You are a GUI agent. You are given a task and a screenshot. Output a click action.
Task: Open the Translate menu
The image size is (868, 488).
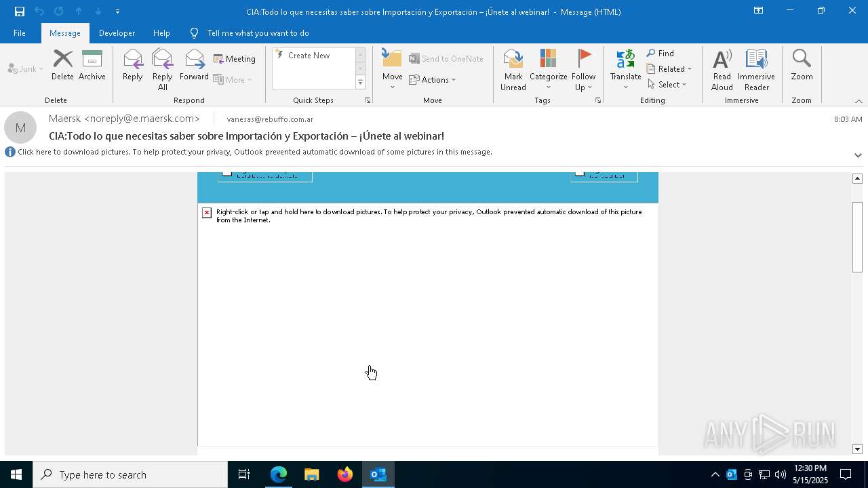pyautogui.click(x=625, y=70)
